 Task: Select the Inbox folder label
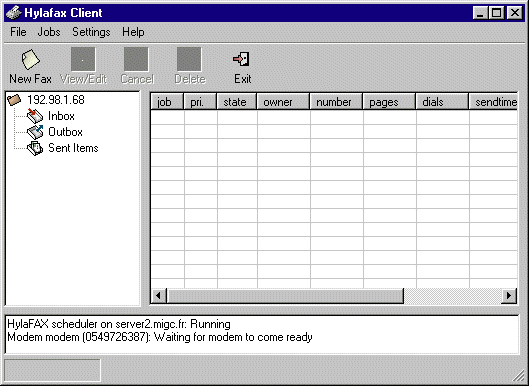click(x=61, y=116)
